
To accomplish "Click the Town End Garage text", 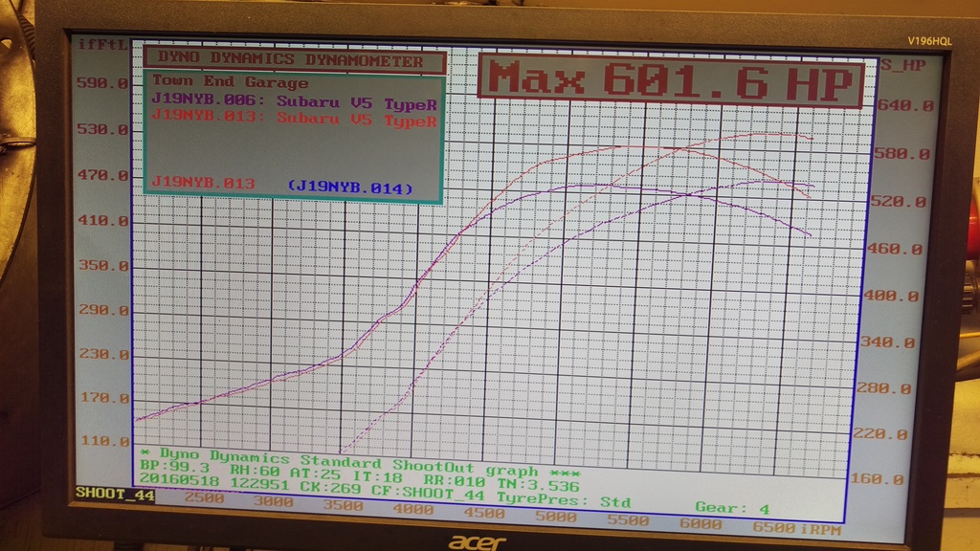I will click(230, 82).
